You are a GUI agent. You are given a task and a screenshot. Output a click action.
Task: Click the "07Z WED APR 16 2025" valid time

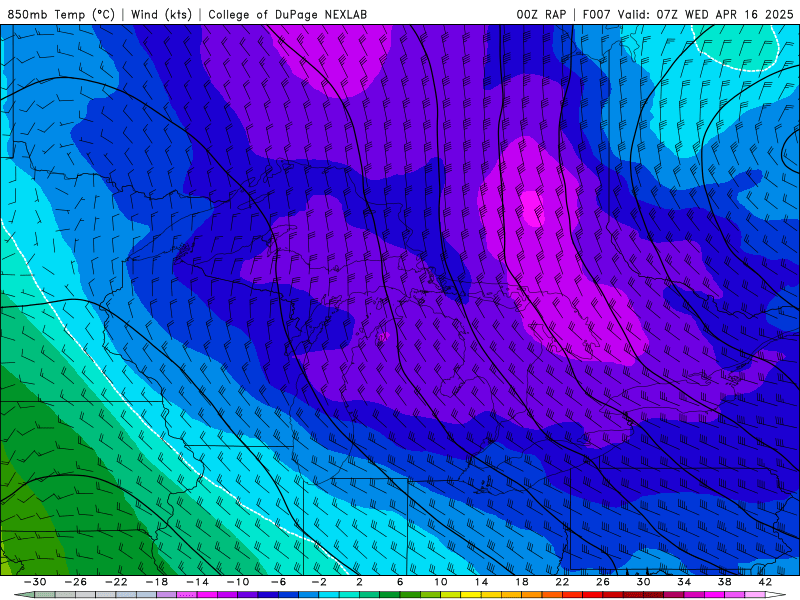724,14
